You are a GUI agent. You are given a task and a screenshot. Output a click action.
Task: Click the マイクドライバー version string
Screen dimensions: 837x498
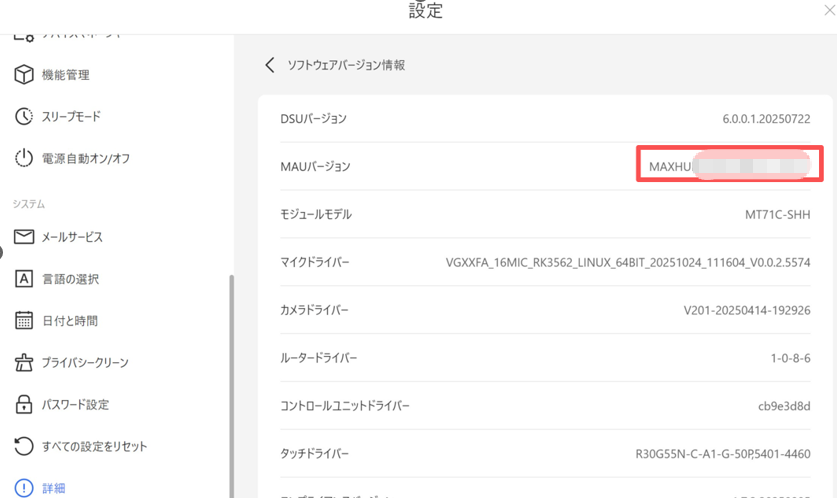(628, 263)
